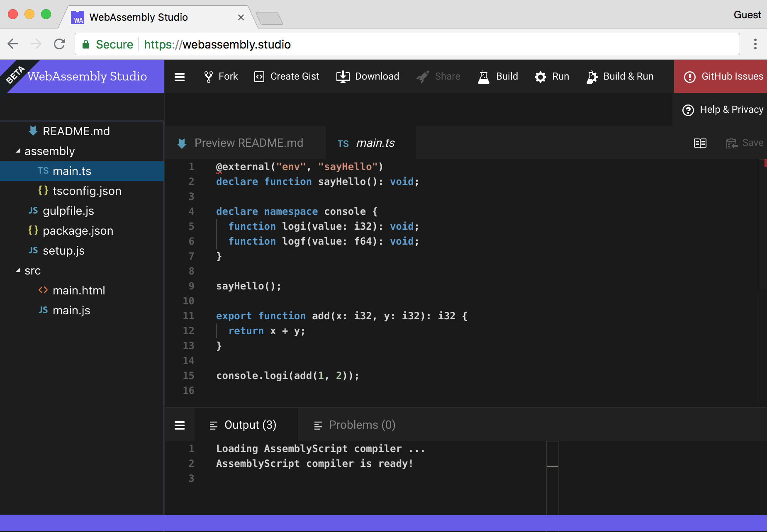
Task: Click the Download project icon
Action: tap(343, 77)
